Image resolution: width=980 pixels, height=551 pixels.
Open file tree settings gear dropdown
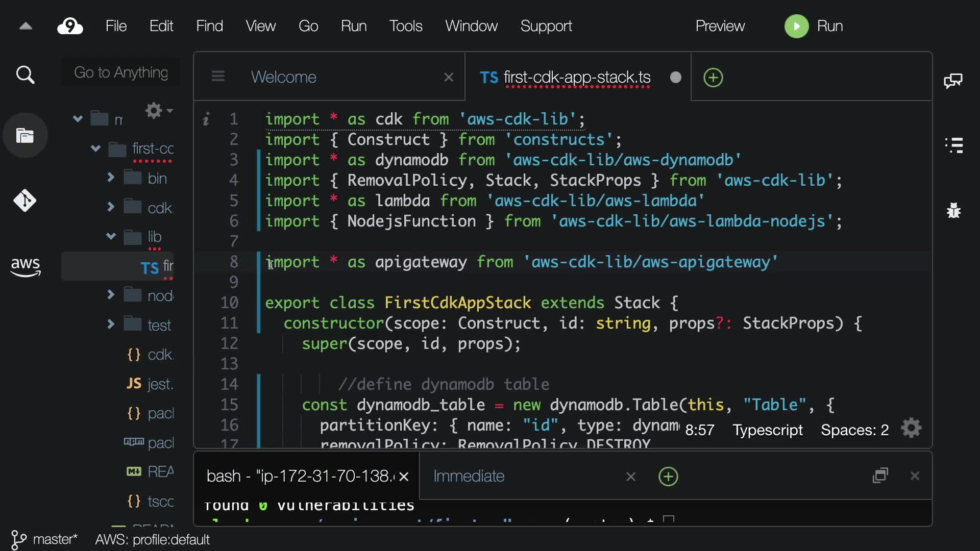pyautogui.click(x=158, y=110)
